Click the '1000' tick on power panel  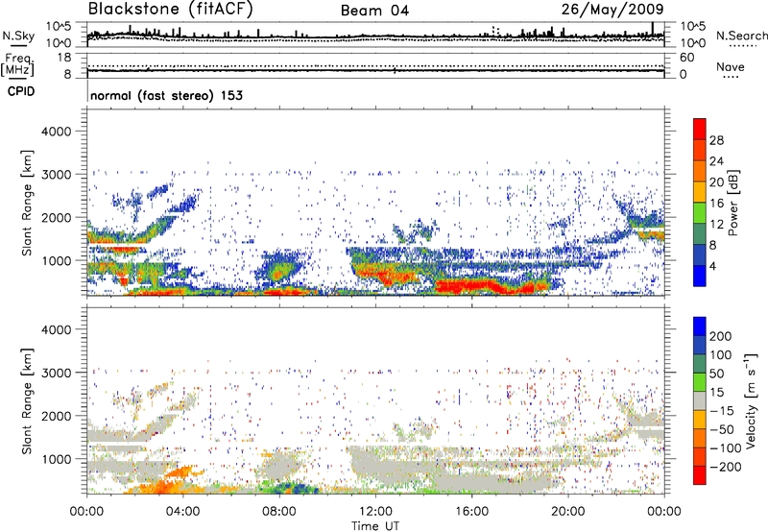coord(56,261)
